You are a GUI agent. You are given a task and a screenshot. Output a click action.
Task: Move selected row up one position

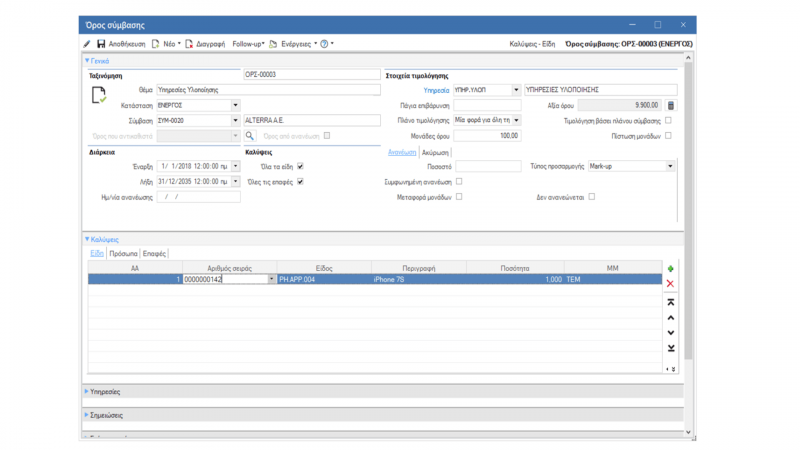coord(671,317)
